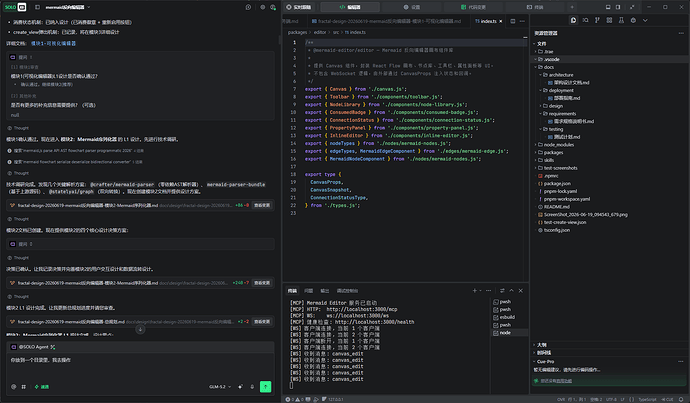Open the GLM-5.2 model dropdown
The width and height of the screenshot is (690, 403).
tap(220, 387)
